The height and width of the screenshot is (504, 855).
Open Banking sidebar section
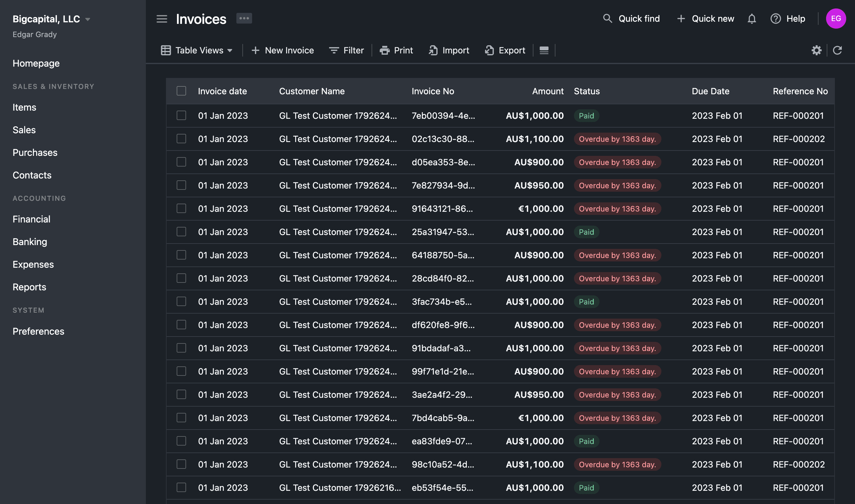pos(30,242)
